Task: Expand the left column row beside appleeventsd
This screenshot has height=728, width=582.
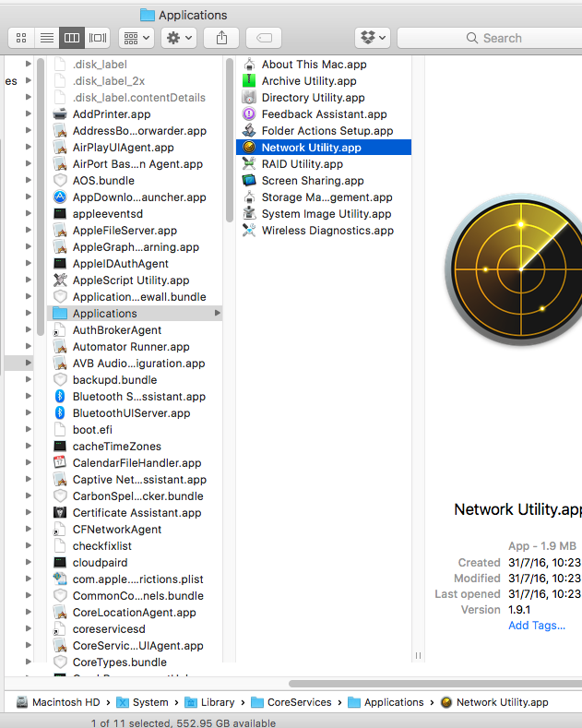Action: click(29, 213)
